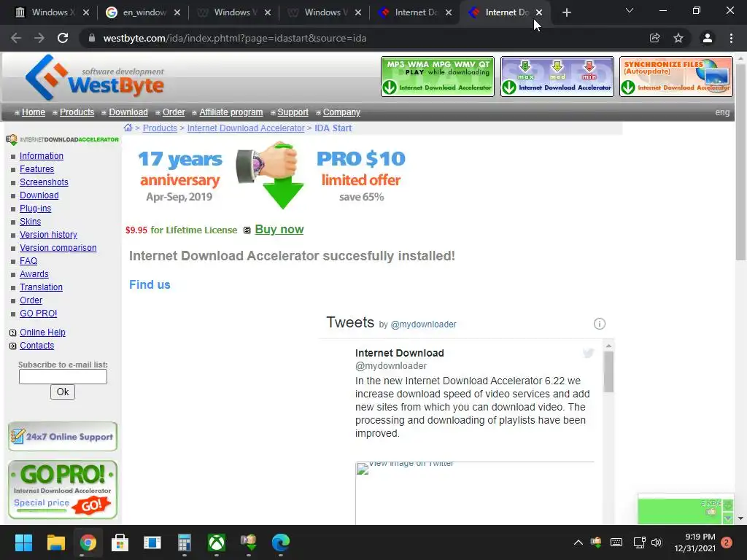This screenshot has width=747, height=560.
Task: Open the Support nav item
Action: point(293,112)
